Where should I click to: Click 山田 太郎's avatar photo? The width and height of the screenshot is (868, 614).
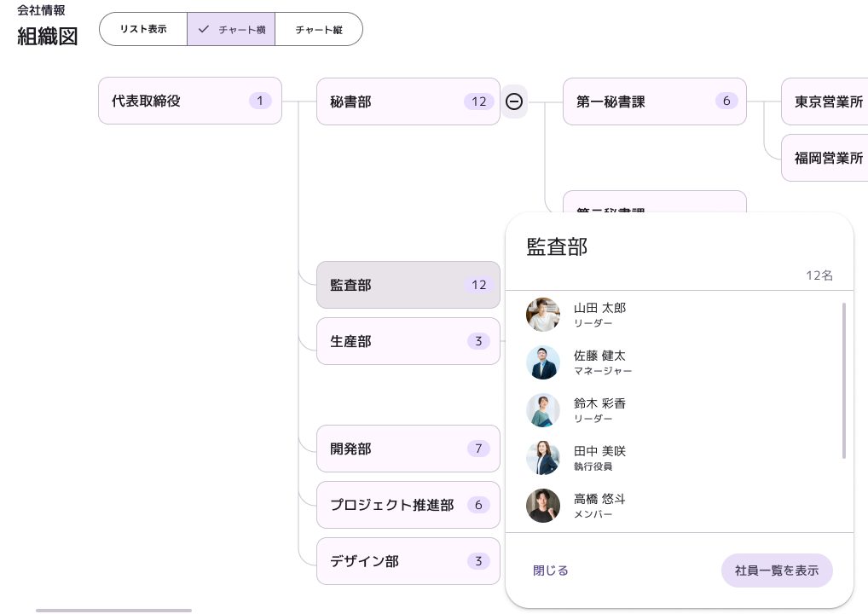click(542, 315)
